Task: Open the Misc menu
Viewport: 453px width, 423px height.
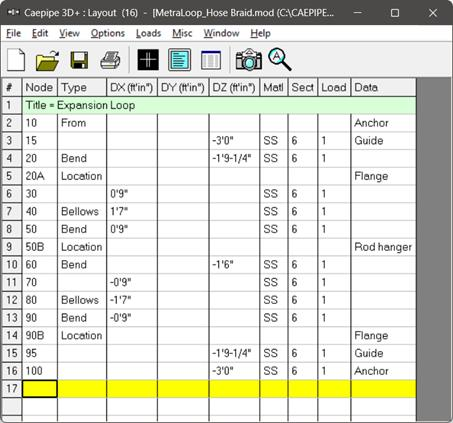Action: (x=182, y=33)
